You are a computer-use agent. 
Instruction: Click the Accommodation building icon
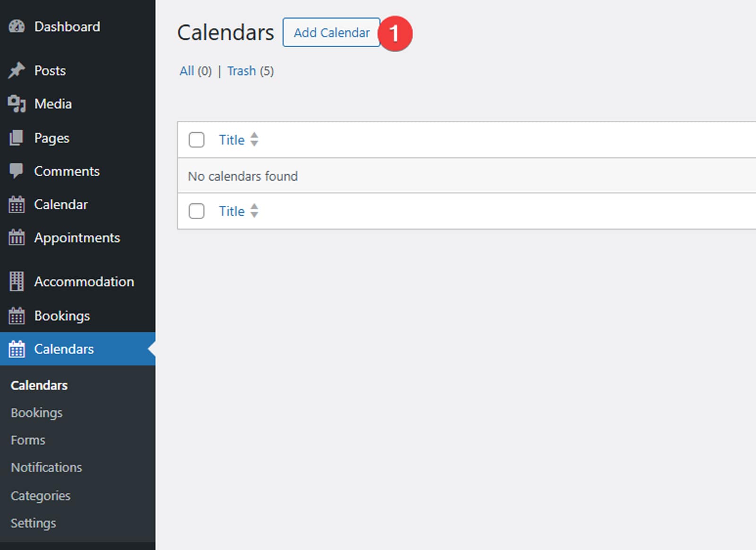tap(17, 281)
